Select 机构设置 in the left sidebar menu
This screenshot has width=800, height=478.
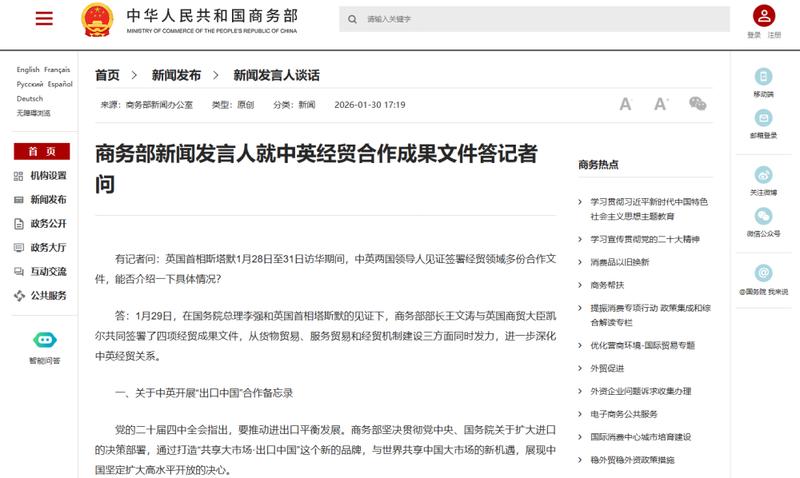coord(48,176)
